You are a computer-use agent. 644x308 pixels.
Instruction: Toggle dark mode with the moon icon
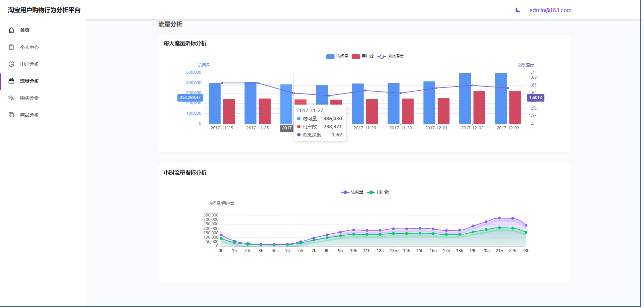(518, 10)
